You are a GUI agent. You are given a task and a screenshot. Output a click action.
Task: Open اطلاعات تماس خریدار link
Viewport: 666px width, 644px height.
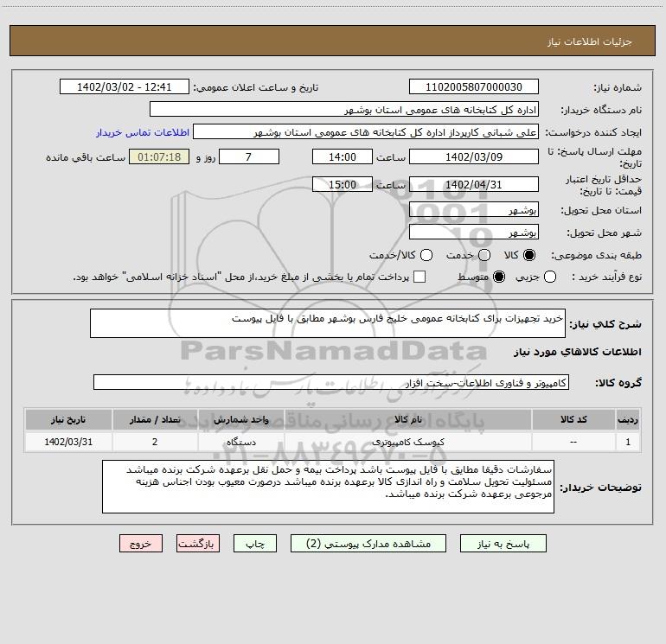tap(143, 132)
